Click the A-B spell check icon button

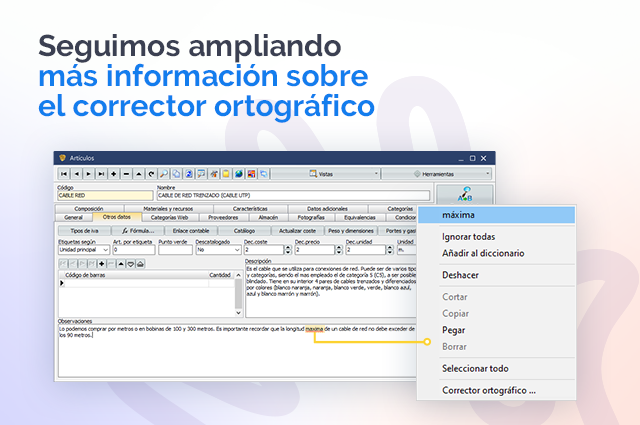pyautogui.click(x=464, y=194)
